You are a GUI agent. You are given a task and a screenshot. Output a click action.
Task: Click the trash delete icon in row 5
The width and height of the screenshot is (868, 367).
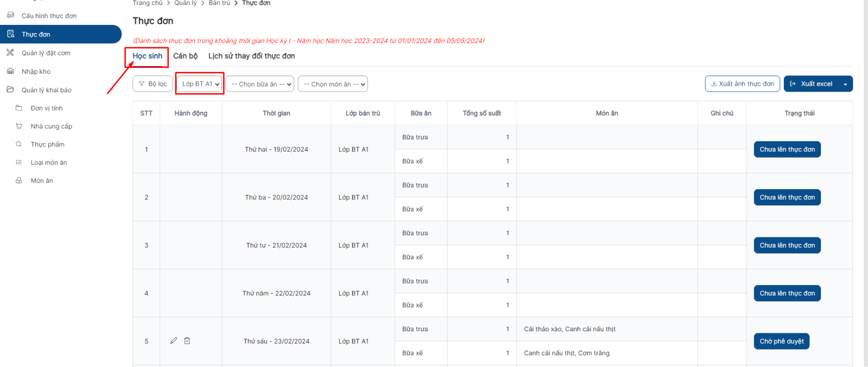[187, 340]
